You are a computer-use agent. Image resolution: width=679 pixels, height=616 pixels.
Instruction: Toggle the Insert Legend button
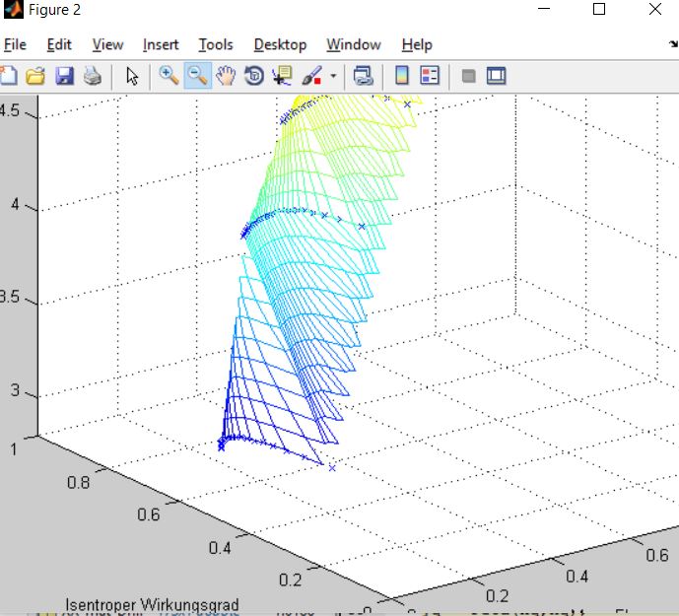pos(430,76)
